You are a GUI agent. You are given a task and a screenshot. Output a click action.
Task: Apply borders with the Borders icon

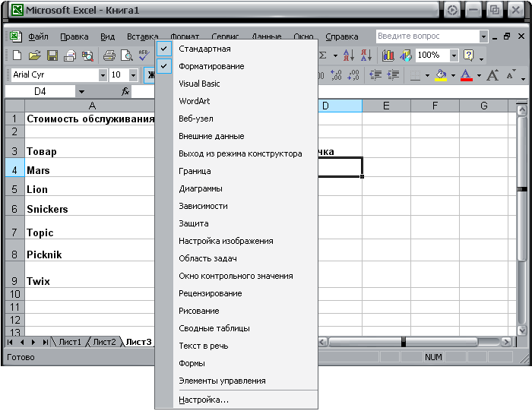pyautogui.click(x=415, y=75)
